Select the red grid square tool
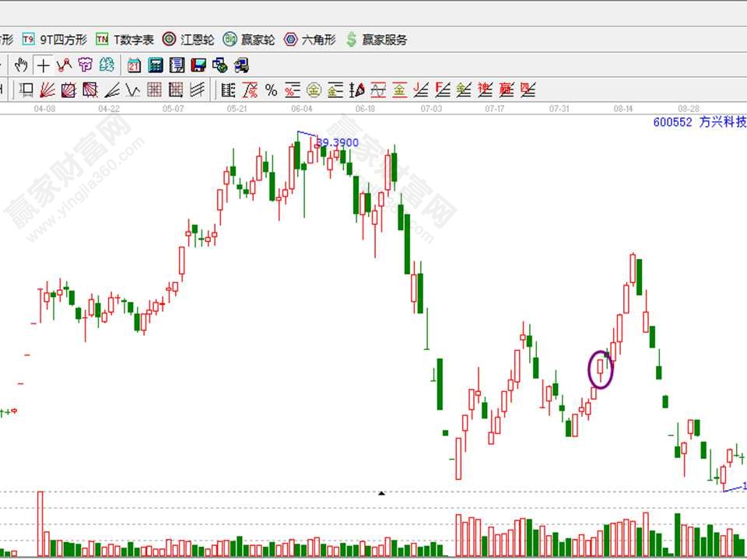The width and height of the screenshot is (747, 560). [x=154, y=90]
